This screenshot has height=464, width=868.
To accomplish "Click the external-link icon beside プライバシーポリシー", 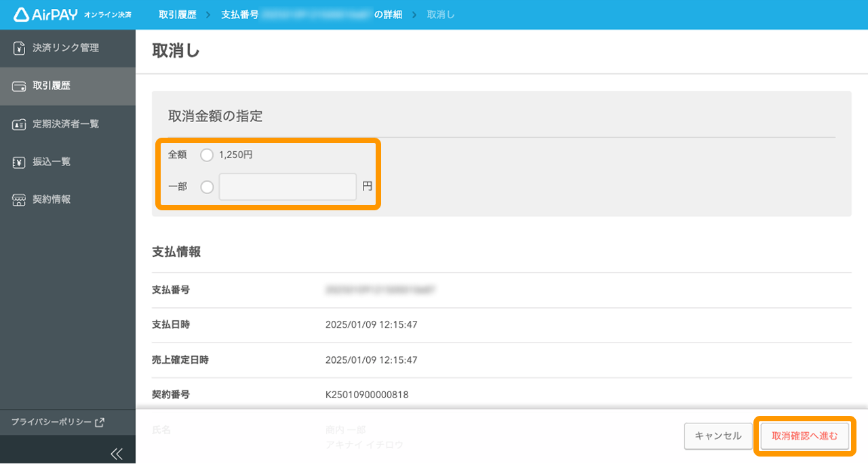I will click(98, 421).
